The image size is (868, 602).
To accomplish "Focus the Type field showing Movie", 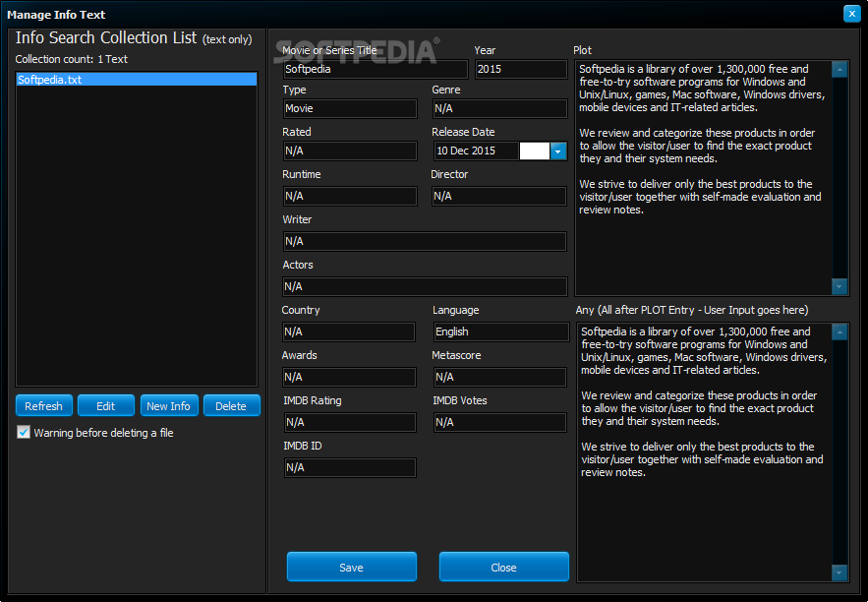I will coord(350,108).
